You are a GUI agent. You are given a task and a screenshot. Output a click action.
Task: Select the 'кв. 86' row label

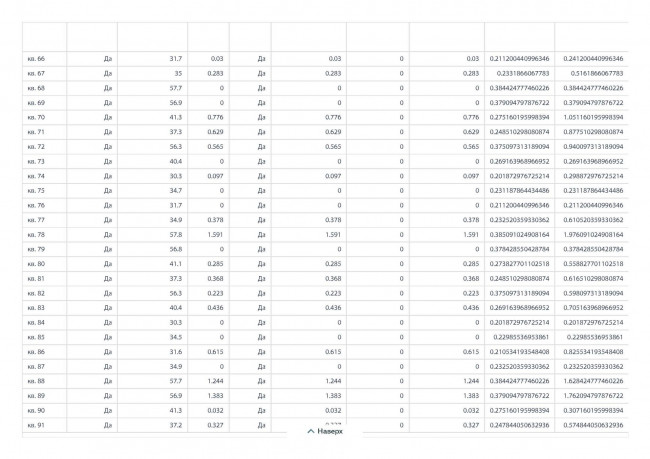tap(36, 352)
